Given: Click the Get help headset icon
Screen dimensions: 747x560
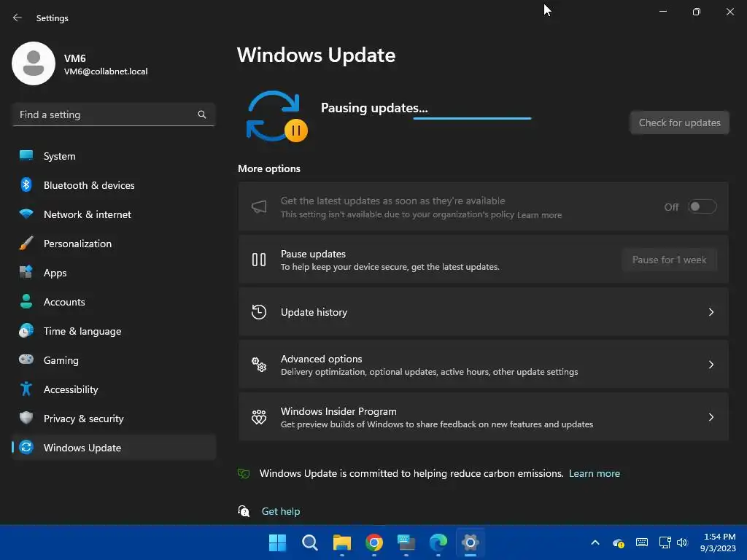Looking at the screenshot, I should (x=244, y=511).
